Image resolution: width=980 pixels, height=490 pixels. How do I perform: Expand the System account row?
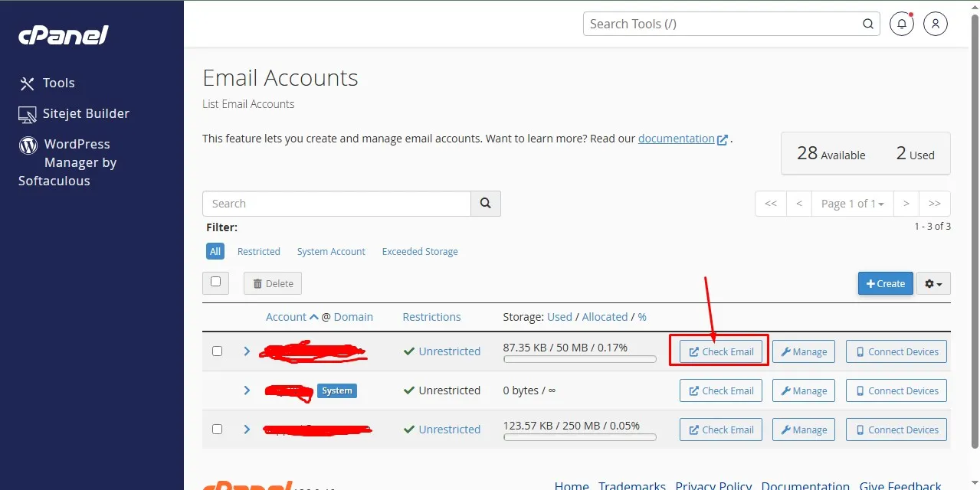point(247,390)
